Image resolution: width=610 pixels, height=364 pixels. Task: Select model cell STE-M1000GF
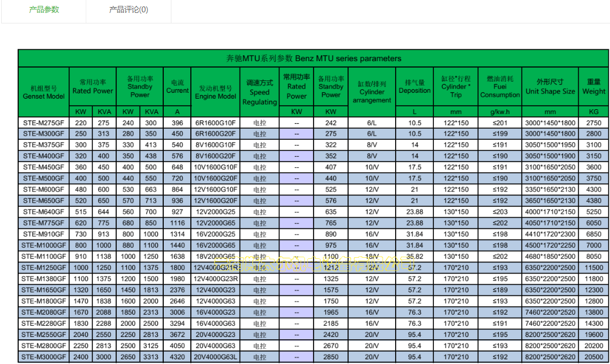43,245
